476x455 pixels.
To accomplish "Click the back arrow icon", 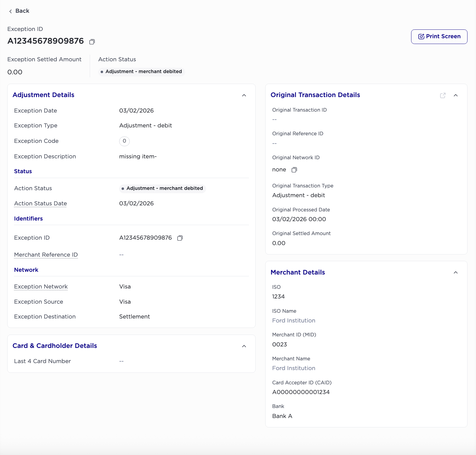I will pos(11,11).
